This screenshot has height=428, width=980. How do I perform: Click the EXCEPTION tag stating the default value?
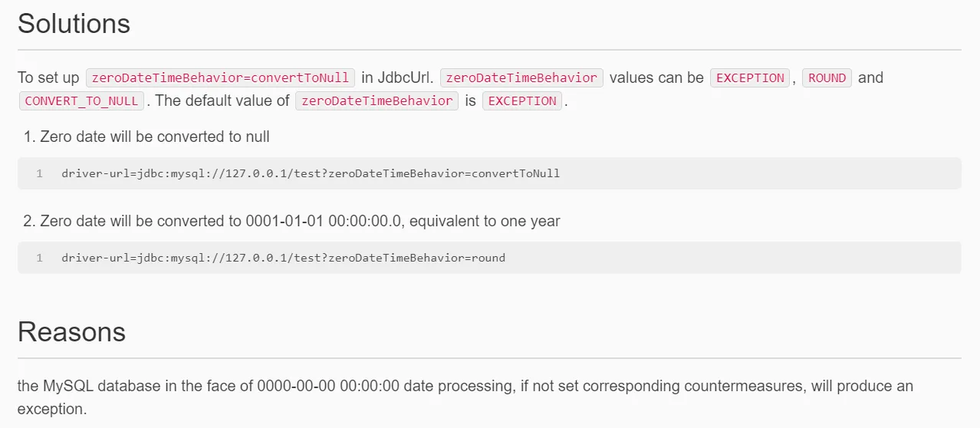point(522,100)
